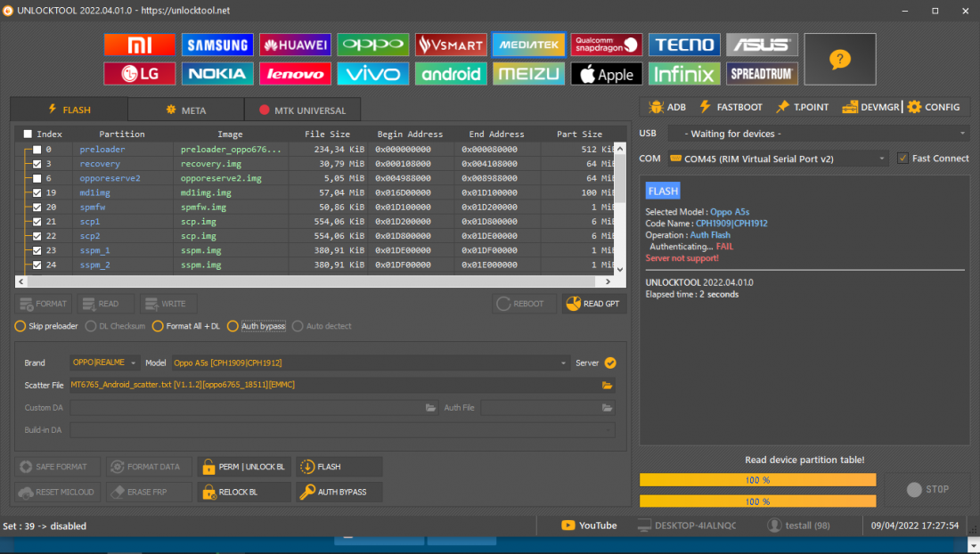Click the YouTube icon in status bar
Screen dimensions: 980x554
pyautogui.click(x=568, y=525)
